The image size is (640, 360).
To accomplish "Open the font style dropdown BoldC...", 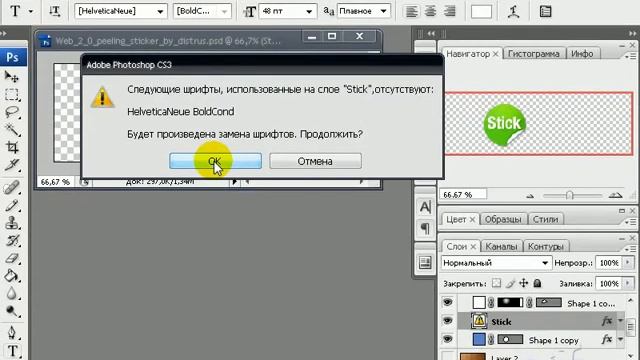I will pos(224,11).
